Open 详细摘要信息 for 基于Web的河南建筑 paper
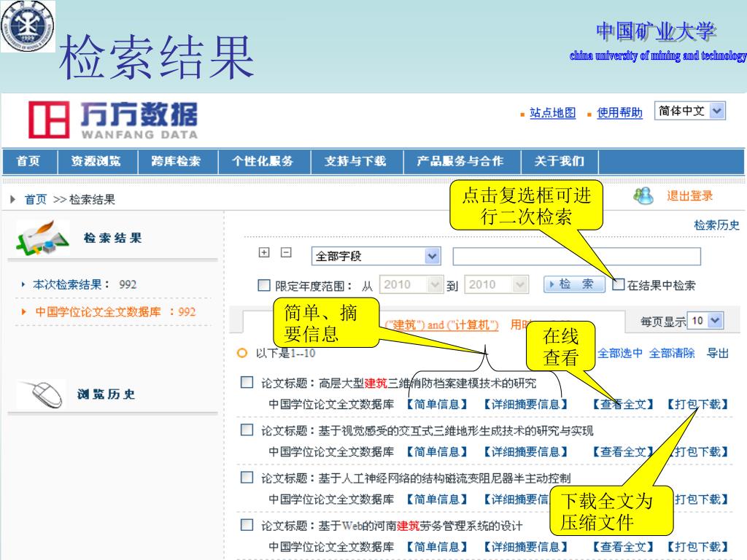Screen dimensions: 747x560 (x=525, y=547)
